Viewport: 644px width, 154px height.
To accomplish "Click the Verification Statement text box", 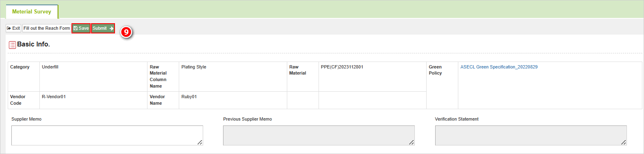I will coord(531,135).
